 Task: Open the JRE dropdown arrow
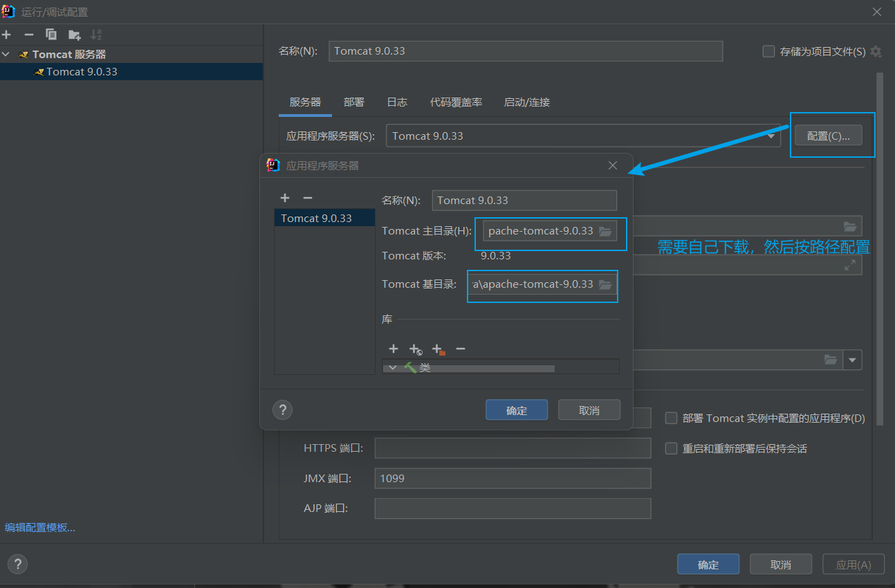[x=853, y=360]
